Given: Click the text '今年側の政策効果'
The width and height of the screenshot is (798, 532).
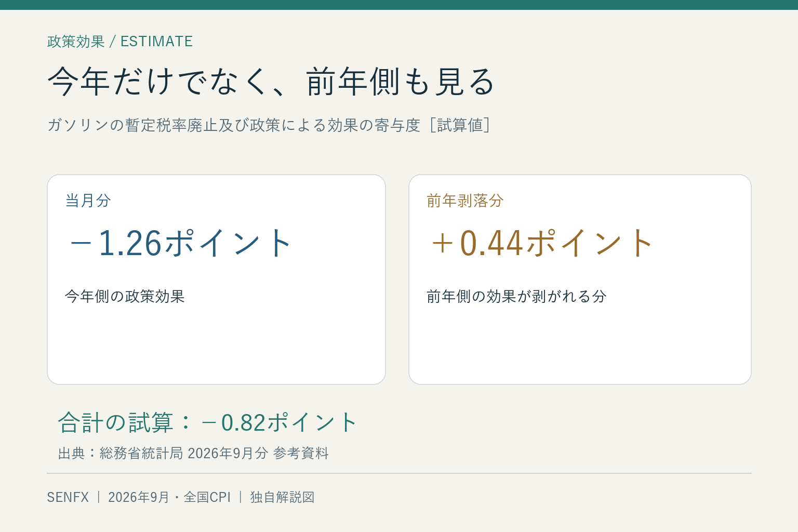Looking at the screenshot, I should (125, 297).
